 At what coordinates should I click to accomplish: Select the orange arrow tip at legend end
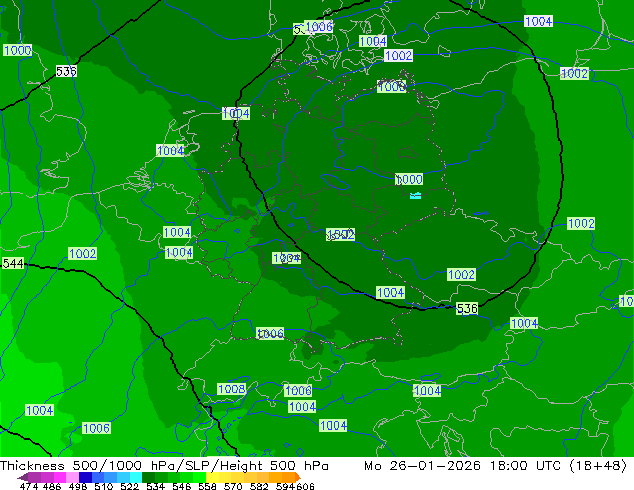pyautogui.click(x=298, y=477)
